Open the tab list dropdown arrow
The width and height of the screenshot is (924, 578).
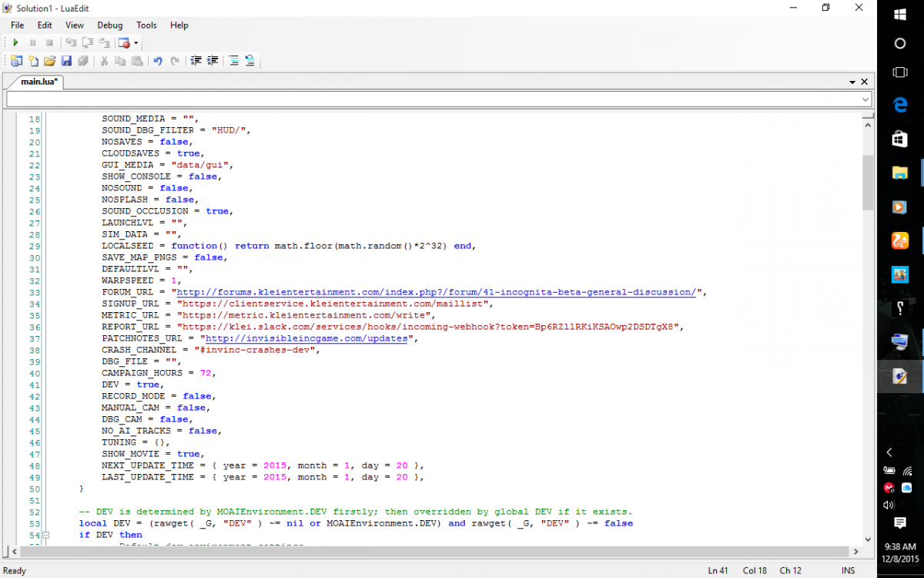[852, 82]
